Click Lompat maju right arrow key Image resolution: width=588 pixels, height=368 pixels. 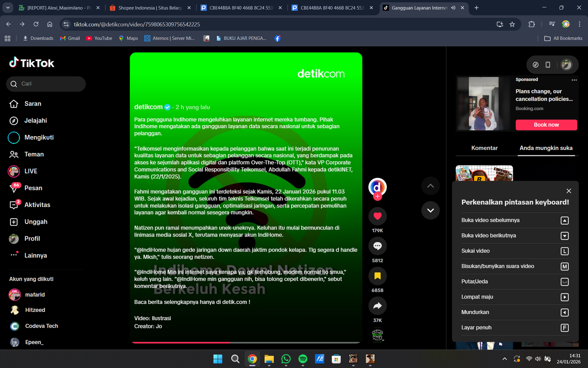click(565, 297)
